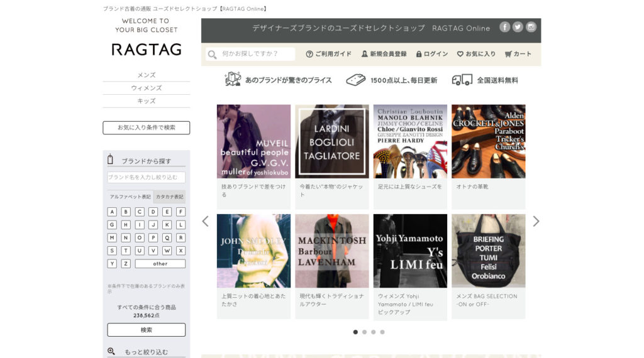The height and width of the screenshot is (358, 644).
Task: Click the brand name filter input field
Action: click(x=146, y=177)
